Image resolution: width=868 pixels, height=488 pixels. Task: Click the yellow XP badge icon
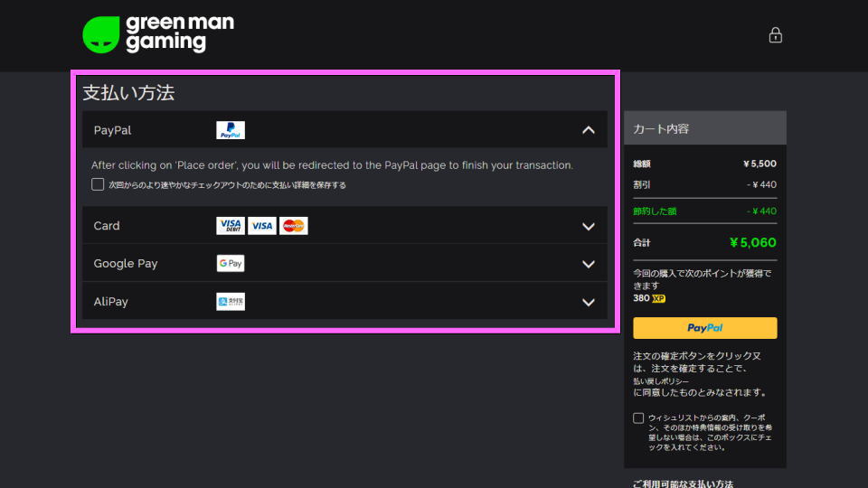(x=658, y=299)
